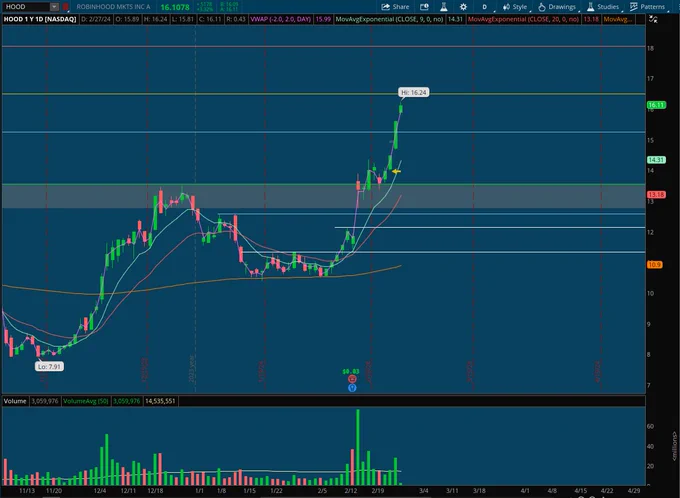This screenshot has width=680, height=498.
Task: Click the Volume label in the lower panel
Action: point(15,401)
